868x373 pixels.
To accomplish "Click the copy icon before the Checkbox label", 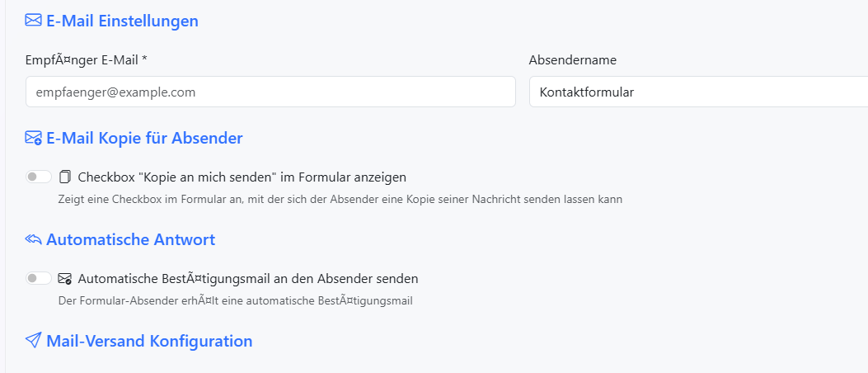I will 66,177.
